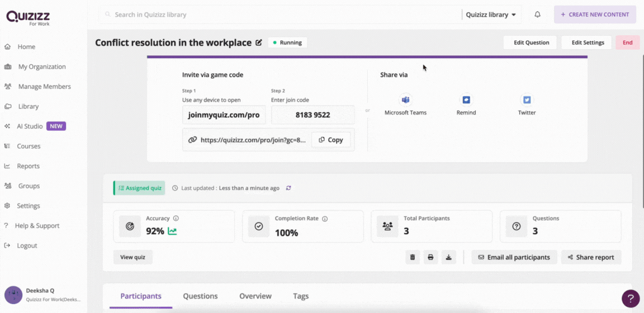The height and width of the screenshot is (313, 644).
Task: Download the report using download icon
Action: (x=449, y=257)
